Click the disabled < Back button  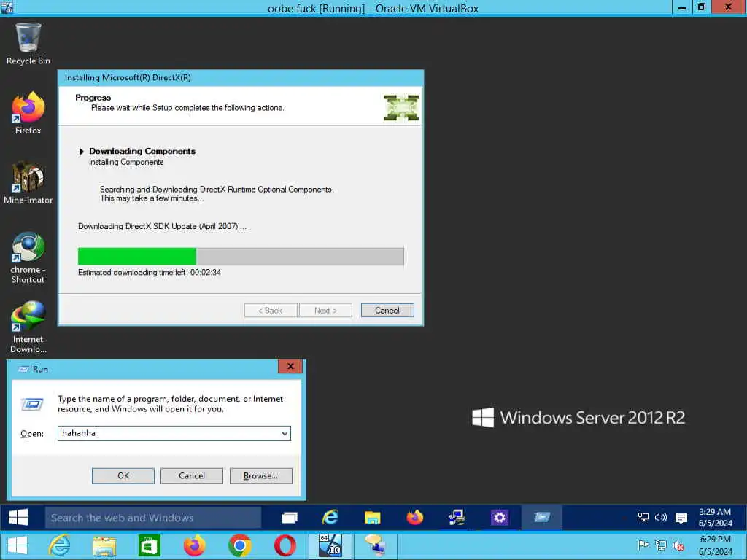pos(271,311)
